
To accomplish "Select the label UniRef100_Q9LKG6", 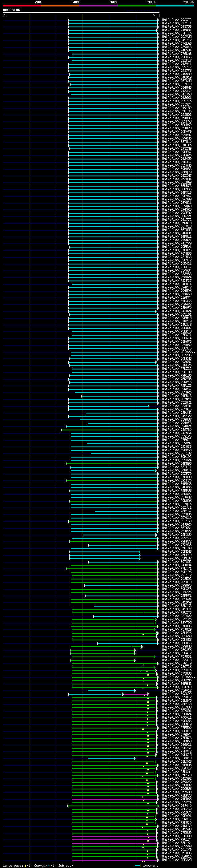I will (x=177, y=57).
